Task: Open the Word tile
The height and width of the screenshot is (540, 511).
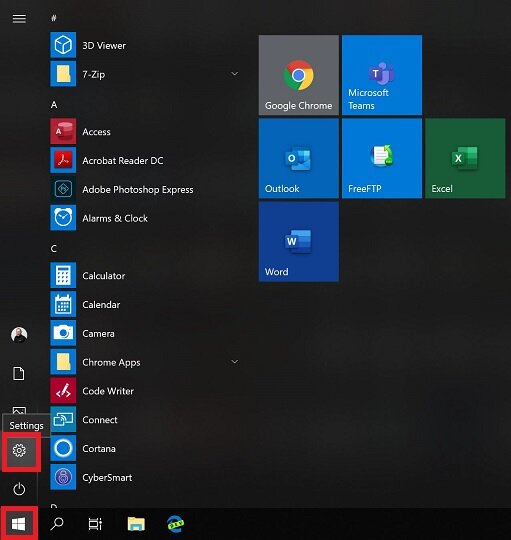Action: 299,241
